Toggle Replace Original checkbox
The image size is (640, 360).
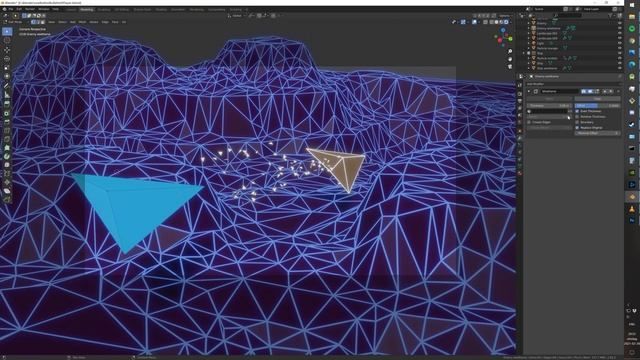[x=577, y=128]
